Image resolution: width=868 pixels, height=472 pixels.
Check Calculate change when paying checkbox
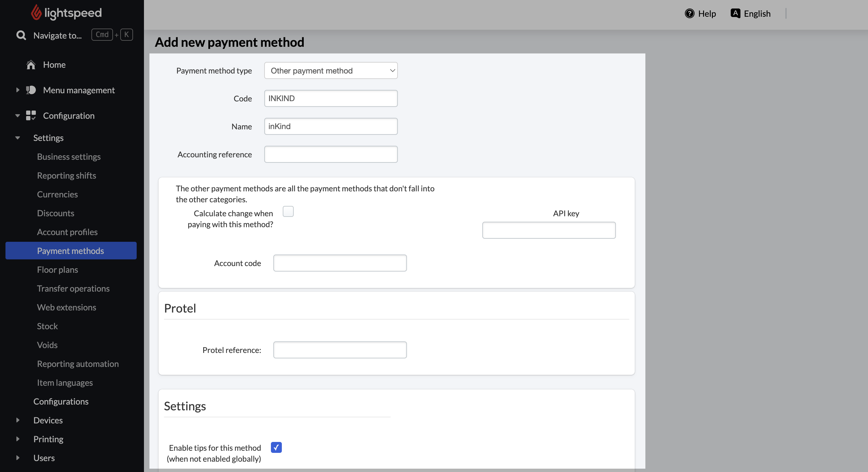288,211
